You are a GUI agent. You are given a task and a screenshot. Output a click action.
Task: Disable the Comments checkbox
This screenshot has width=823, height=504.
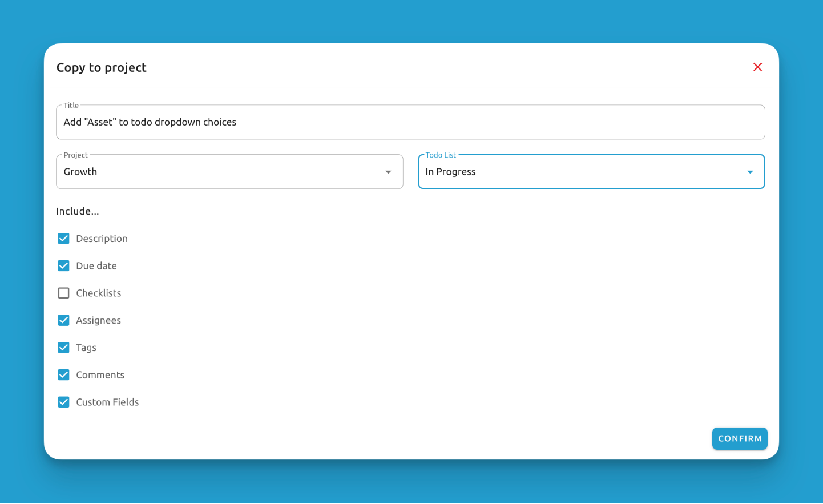64,375
